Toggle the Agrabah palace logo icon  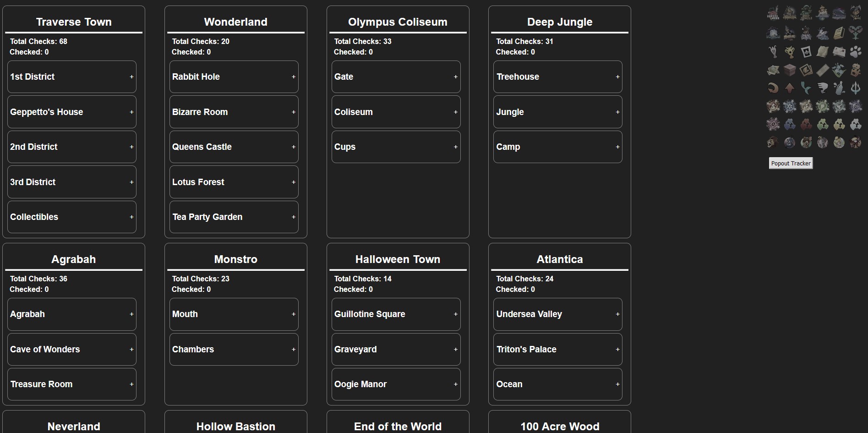pyautogui.click(x=823, y=13)
